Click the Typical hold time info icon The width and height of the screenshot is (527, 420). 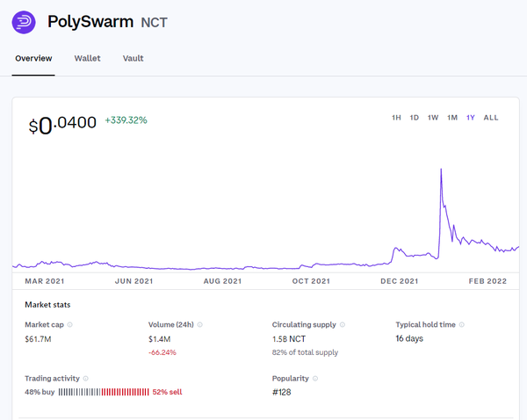(463, 325)
